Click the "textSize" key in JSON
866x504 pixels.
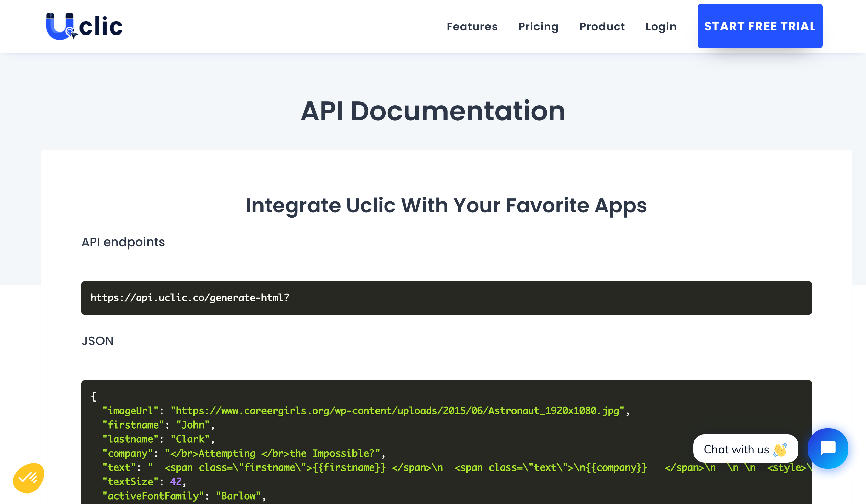(x=130, y=482)
